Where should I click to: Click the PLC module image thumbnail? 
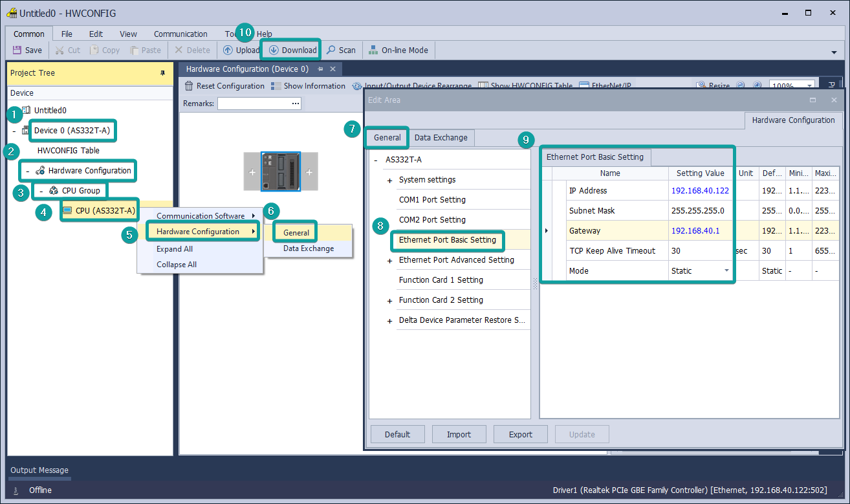(x=281, y=172)
